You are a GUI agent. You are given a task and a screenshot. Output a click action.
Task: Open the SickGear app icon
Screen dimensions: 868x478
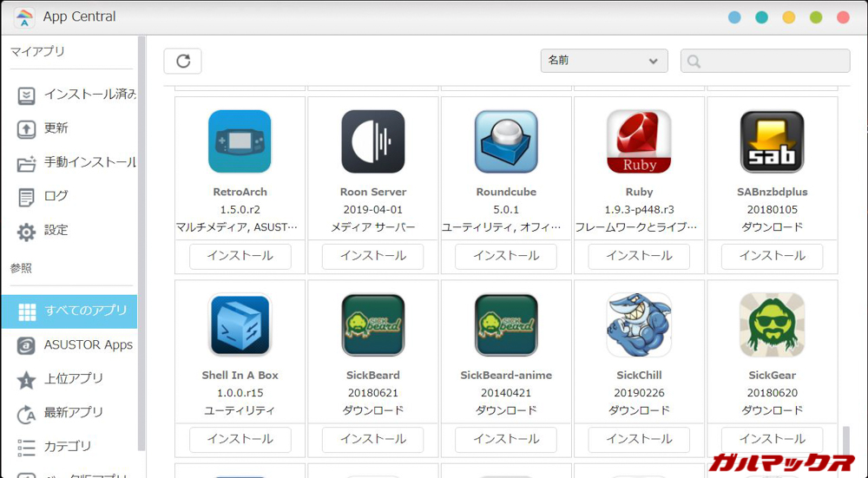(x=772, y=325)
